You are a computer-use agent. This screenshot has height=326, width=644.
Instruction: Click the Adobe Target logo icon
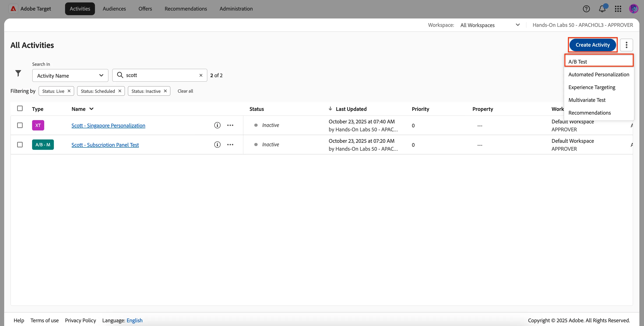13,9
